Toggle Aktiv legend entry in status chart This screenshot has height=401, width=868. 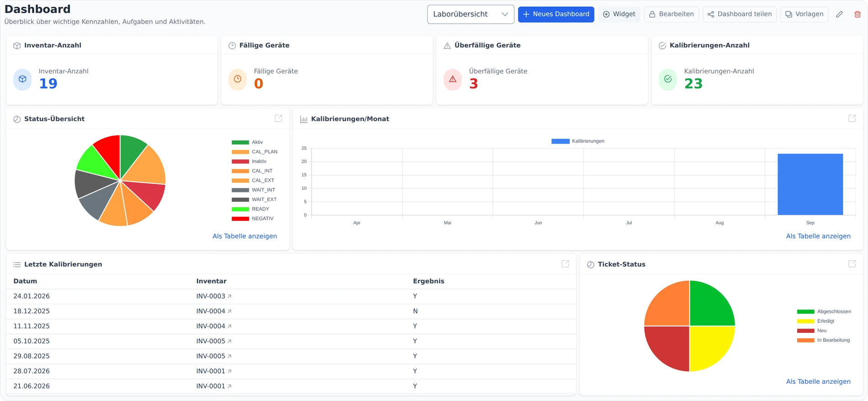coord(247,142)
